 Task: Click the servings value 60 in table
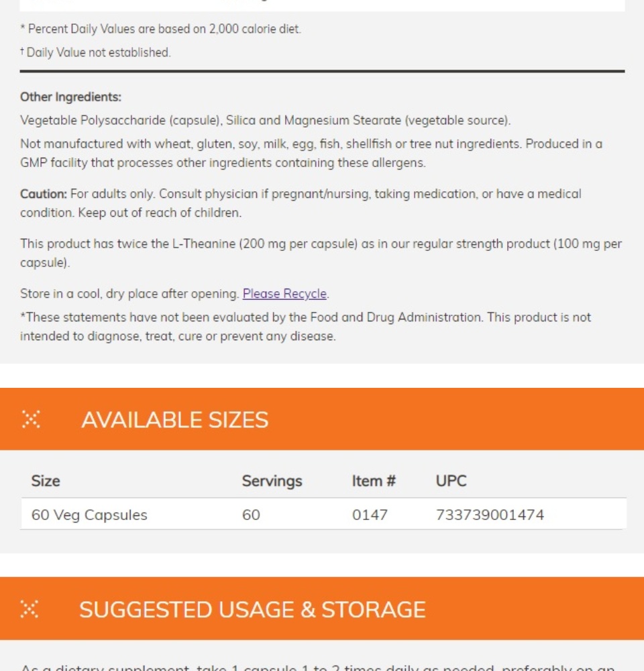(251, 515)
